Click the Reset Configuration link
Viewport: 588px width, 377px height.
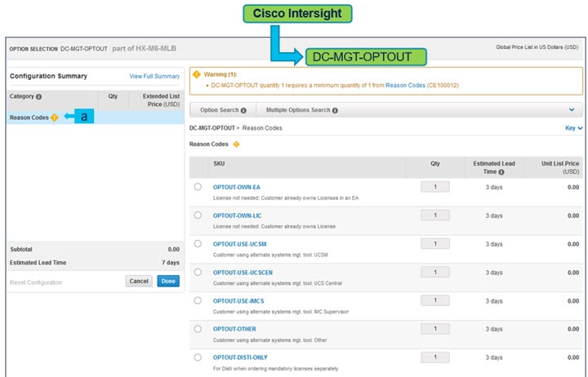[36, 282]
